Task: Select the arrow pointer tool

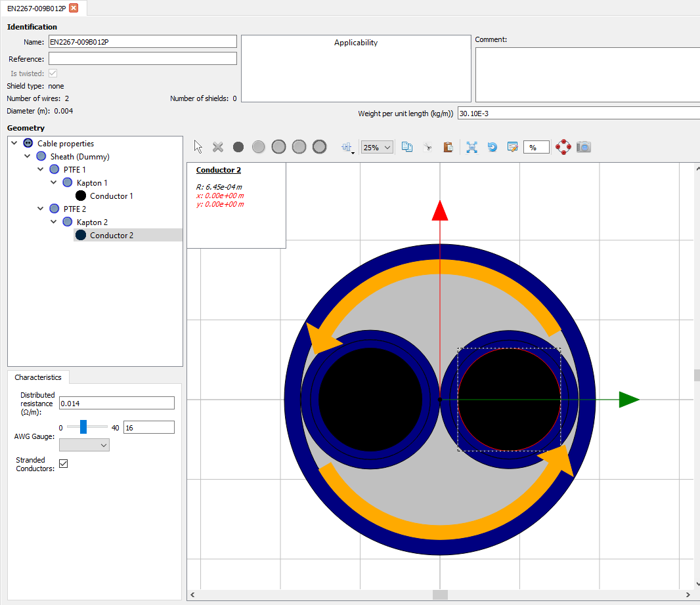Action: pyautogui.click(x=199, y=147)
